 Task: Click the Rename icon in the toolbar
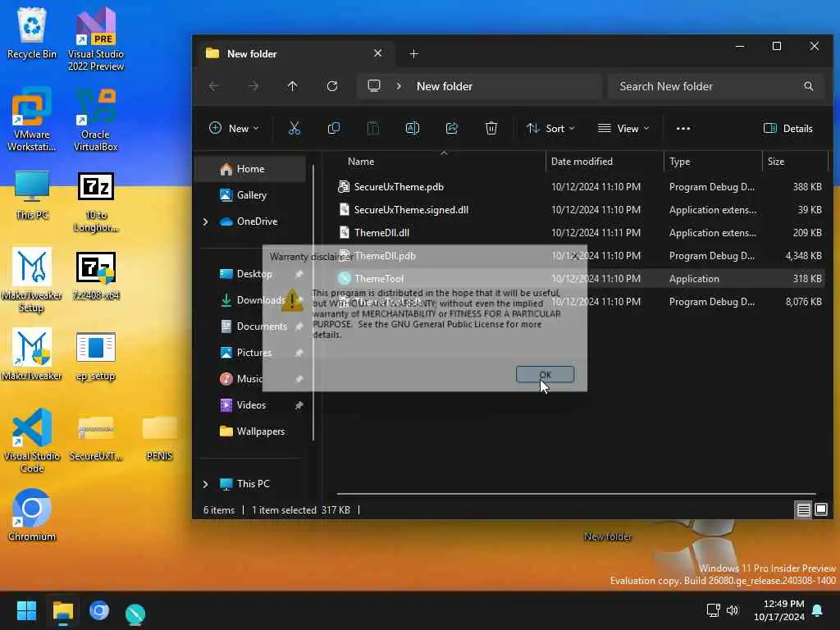point(412,128)
